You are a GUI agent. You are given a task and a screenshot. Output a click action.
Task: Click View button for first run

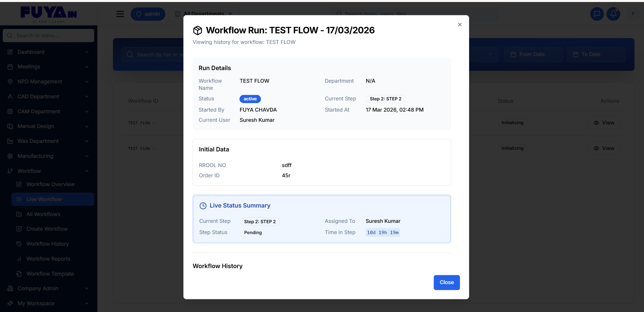pos(604,123)
